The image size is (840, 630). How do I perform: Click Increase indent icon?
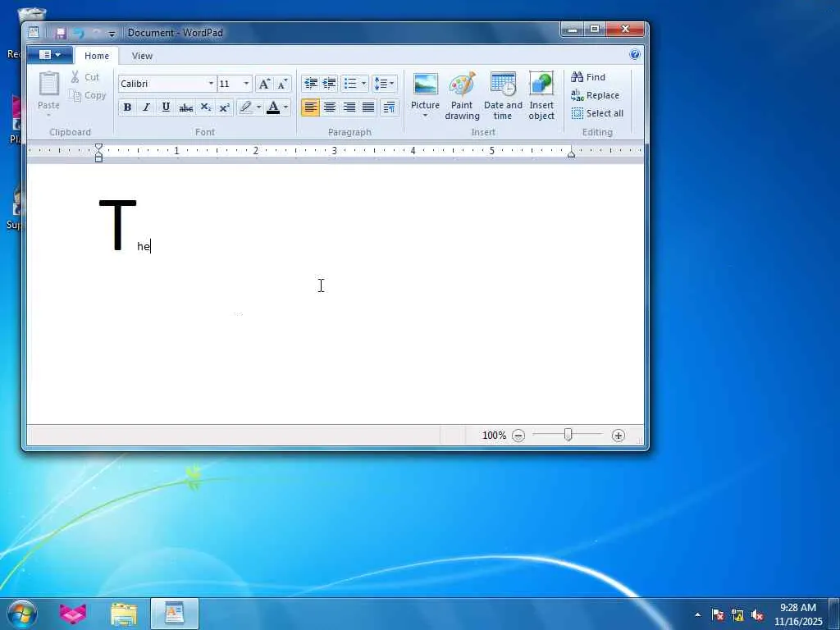point(329,84)
